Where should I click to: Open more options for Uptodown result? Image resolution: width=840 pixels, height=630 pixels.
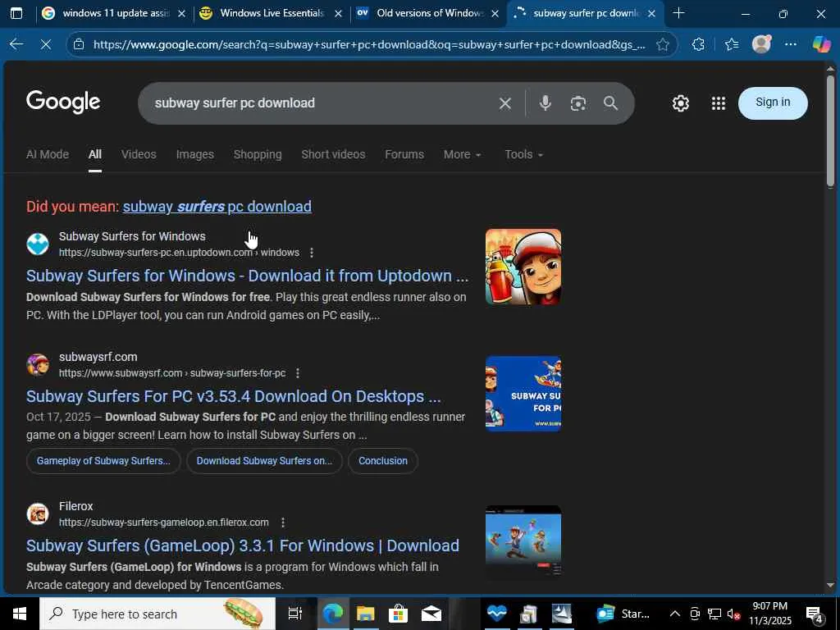pos(312,253)
